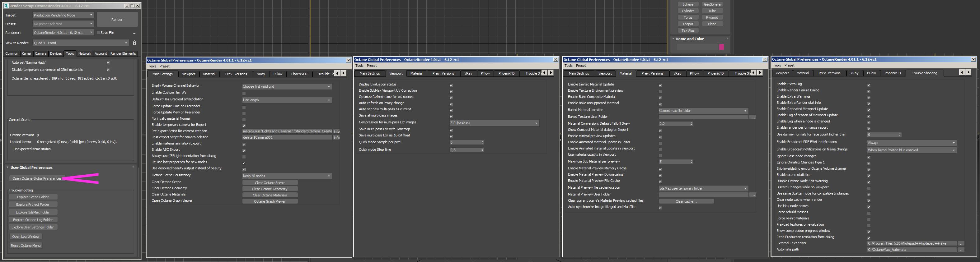Toggle the Save File checkbox
The height and width of the screenshot is (262, 980).
(x=98, y=33)
